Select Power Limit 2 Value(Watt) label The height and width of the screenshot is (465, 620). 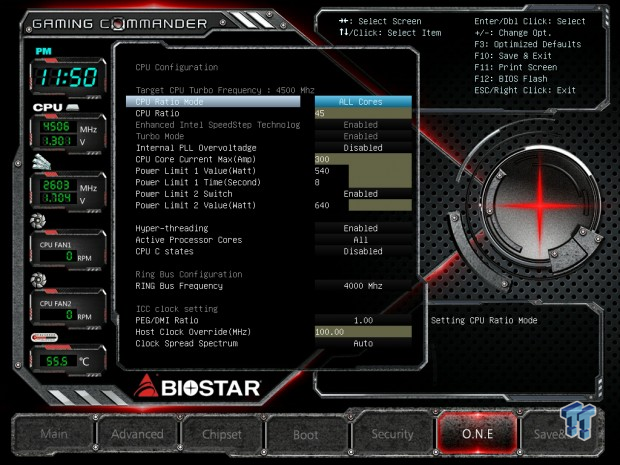click(x=196, y=205)
